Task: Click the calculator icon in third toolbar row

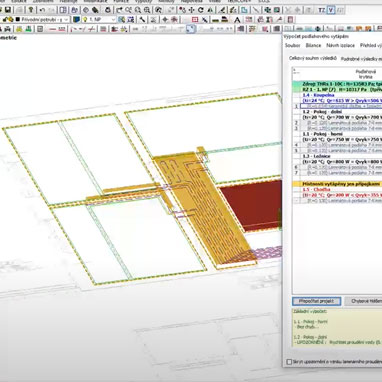Action: point(40,29)
